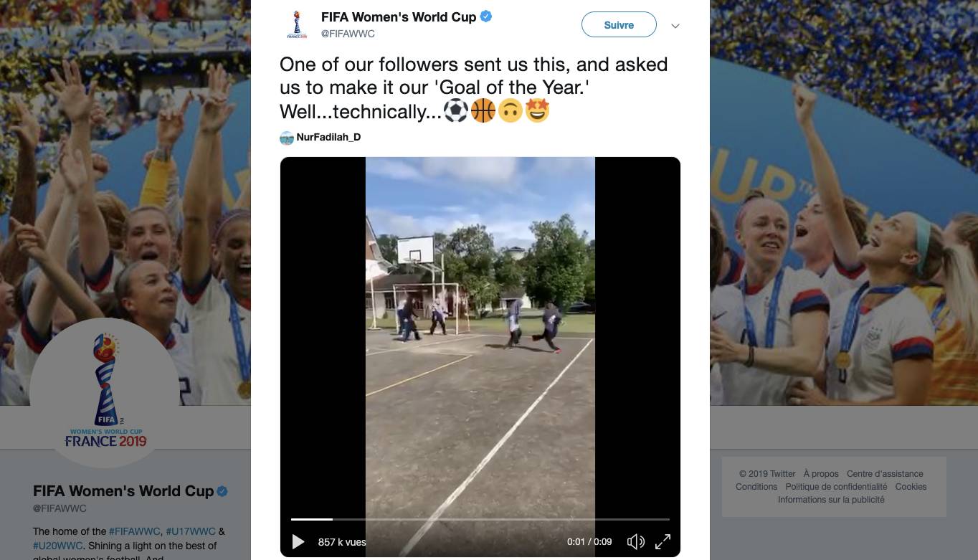Open the À propos footer link
The image size is (978, 560).
coord(821,474)
